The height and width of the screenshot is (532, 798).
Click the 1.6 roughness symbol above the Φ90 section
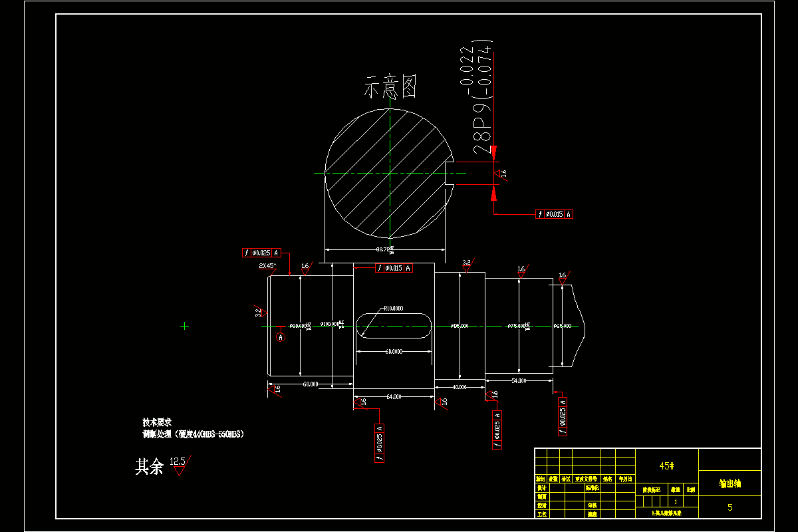pyautogui.click(x=306, y=268)
